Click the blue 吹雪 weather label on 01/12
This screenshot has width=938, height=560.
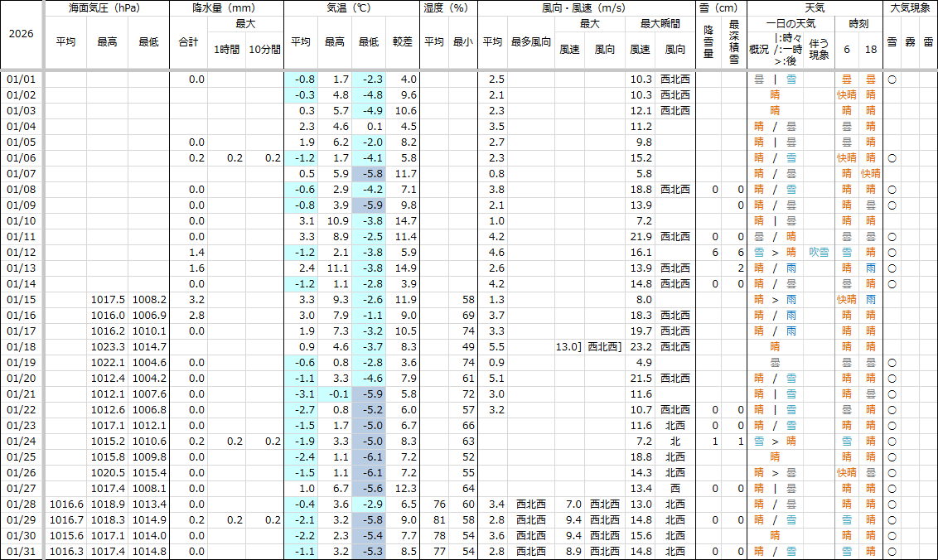point(819,253)
